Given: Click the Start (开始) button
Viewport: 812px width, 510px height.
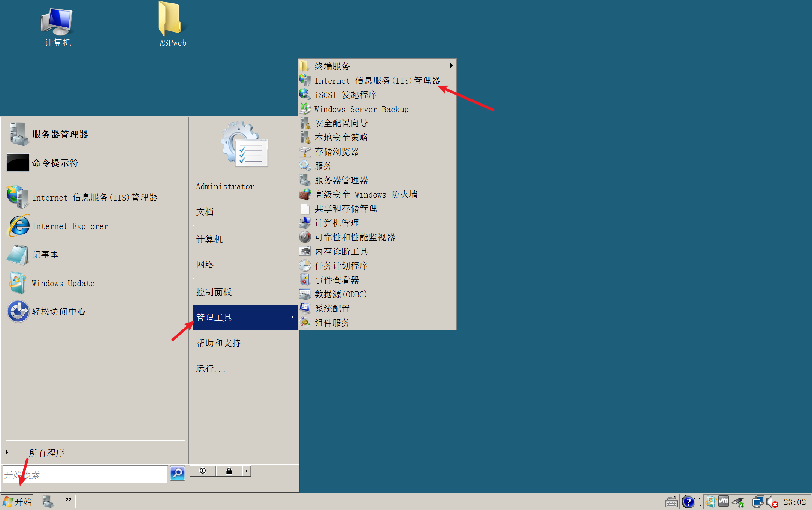Looking at the screenshot, I should point(17,502).
